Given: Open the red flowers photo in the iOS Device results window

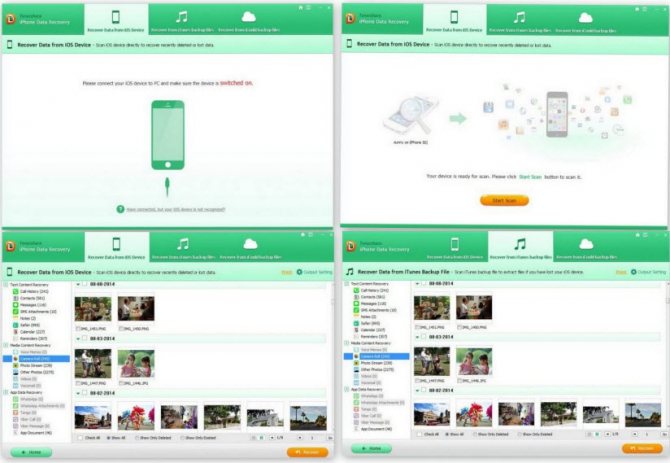Looking at the screenshot, I should (136, 417).
